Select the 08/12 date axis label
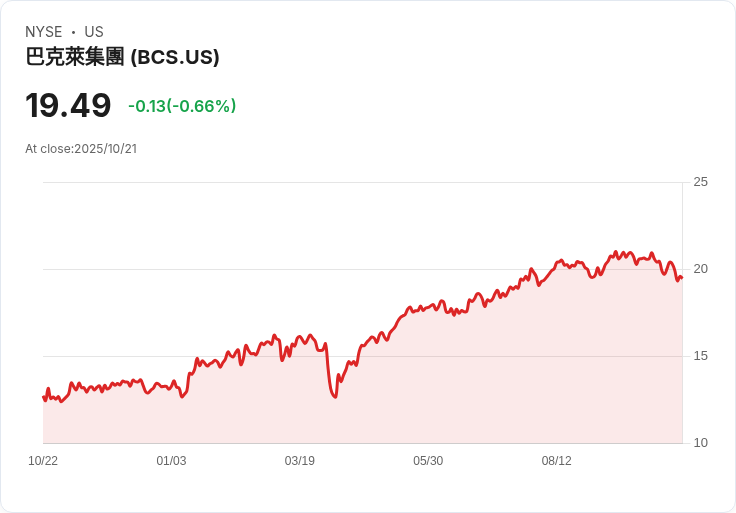736x513 pixels. coord(556,461)
